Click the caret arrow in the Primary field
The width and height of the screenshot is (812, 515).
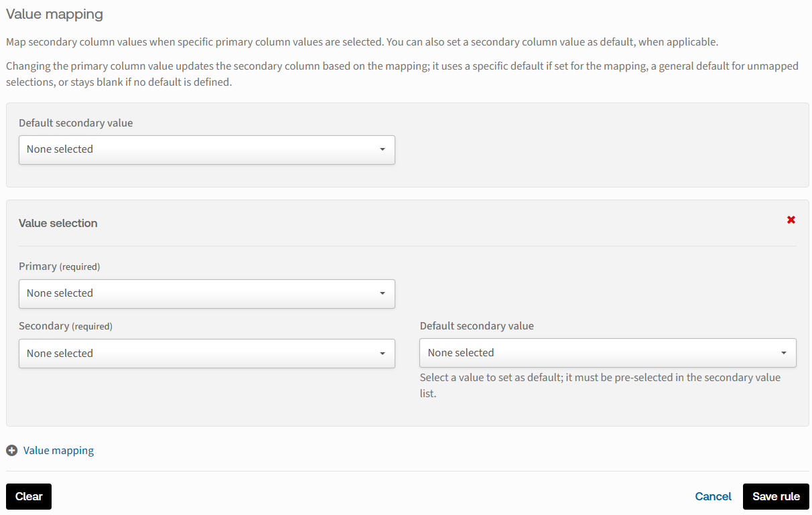[383, 293]
